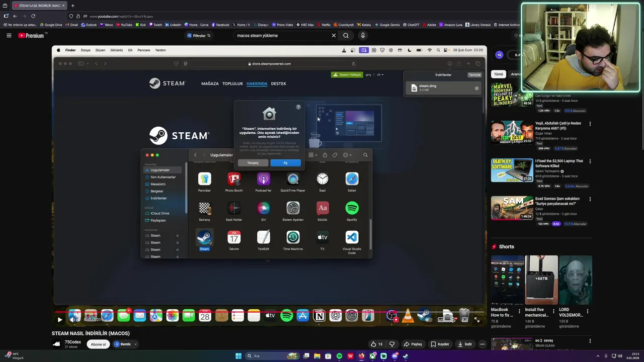Screen dimensions: 644x362
Task: Open the Google Drive bookmark
Action: [51, 25]
